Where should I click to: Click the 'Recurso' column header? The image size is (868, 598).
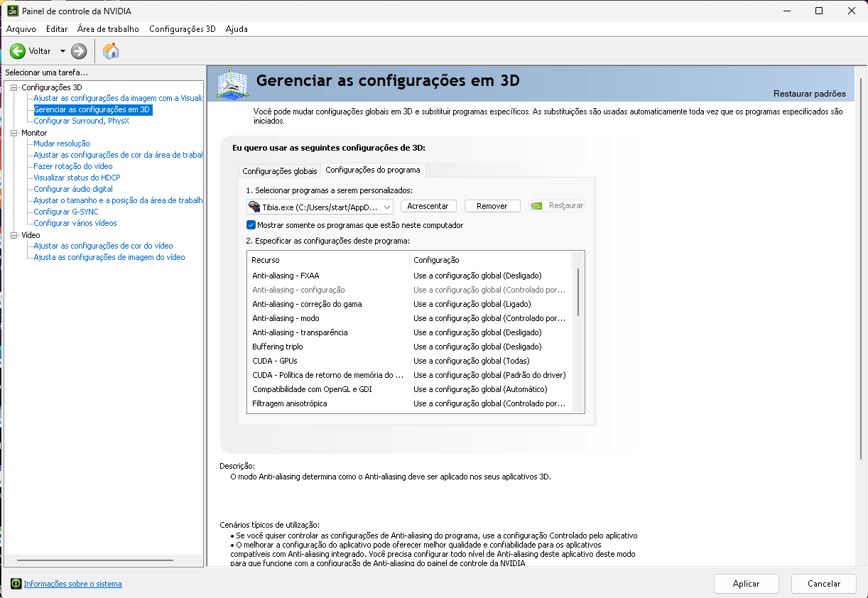328,260
